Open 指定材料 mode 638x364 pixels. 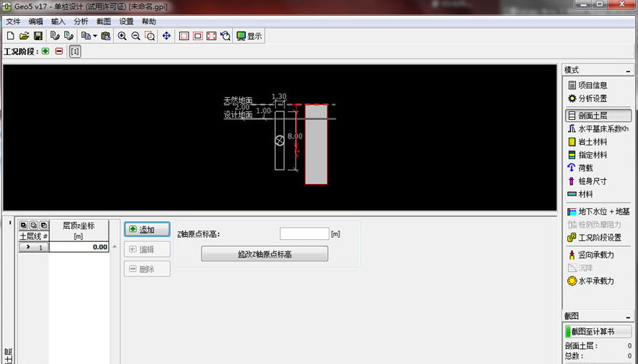tap(587, 155)
